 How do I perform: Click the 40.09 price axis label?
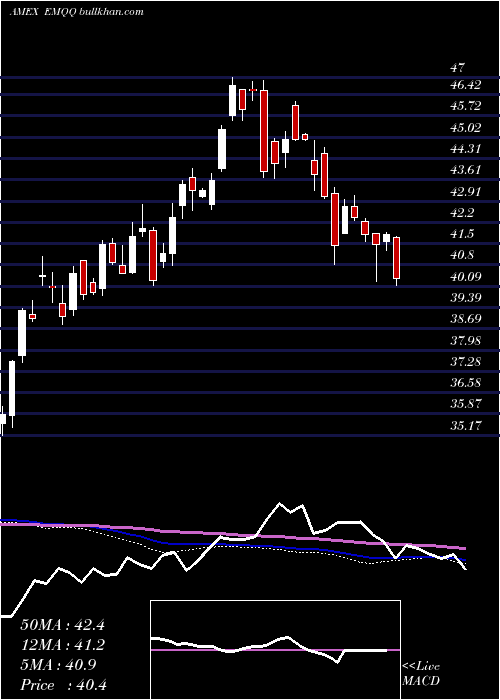pyautogui.click(x=466, y=277)
